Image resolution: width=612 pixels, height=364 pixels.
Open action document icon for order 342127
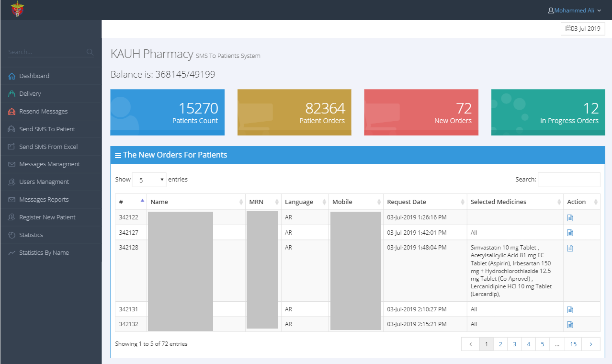570,233
